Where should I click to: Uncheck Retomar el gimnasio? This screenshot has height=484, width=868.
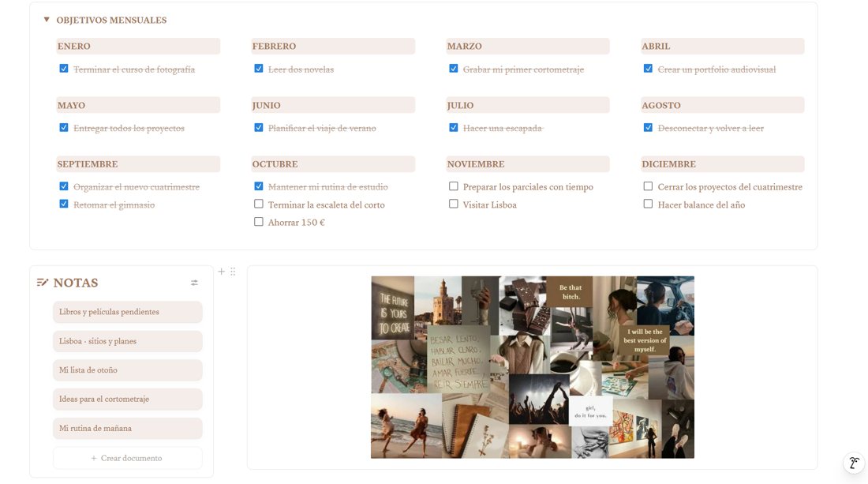[x=64, y=204]
